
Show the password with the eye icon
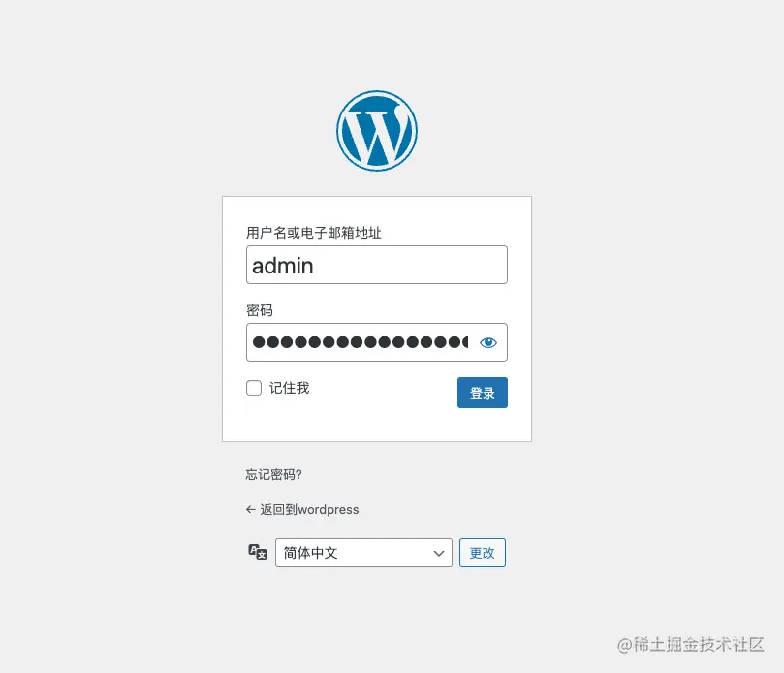point(488,342)
